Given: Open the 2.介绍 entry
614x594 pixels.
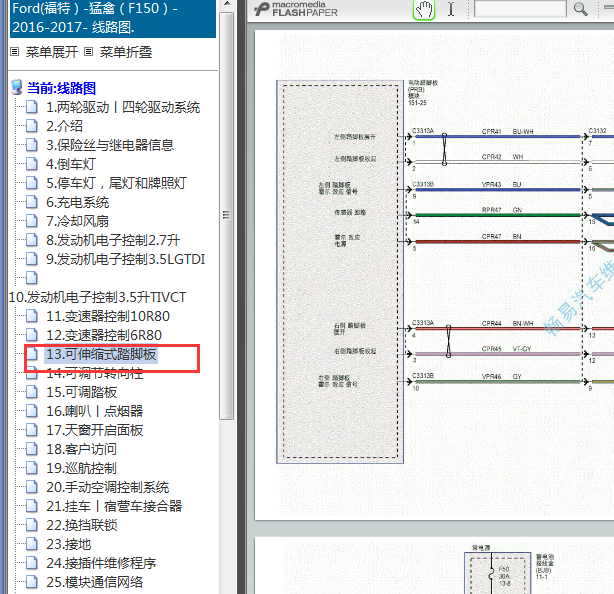Looking at the screenshot, I should (x=65, y=126).
